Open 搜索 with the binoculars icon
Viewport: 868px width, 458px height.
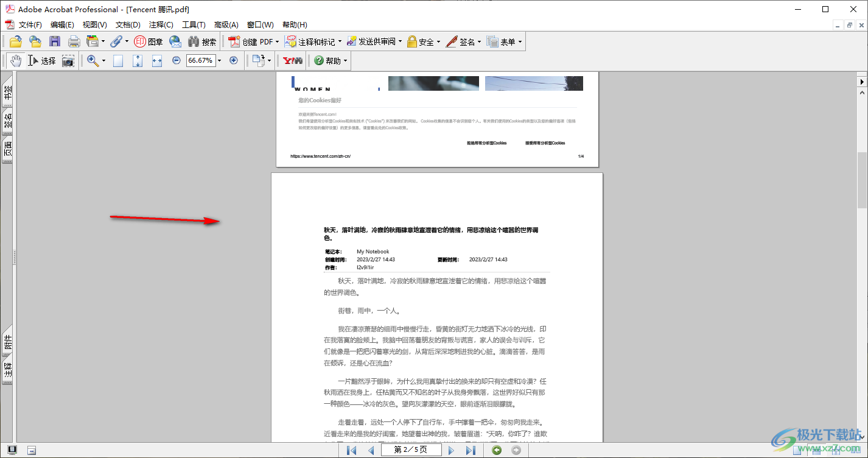coord(202,41)
